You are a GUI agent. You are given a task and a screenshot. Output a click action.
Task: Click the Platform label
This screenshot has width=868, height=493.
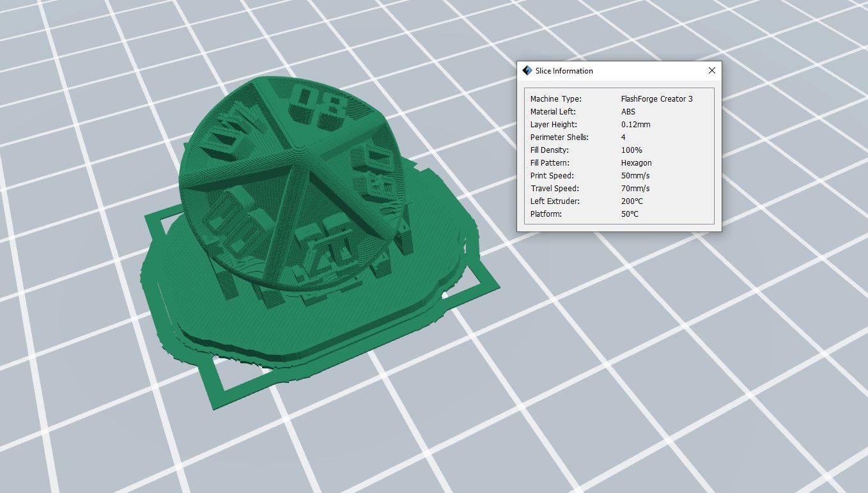coord(546,214)
